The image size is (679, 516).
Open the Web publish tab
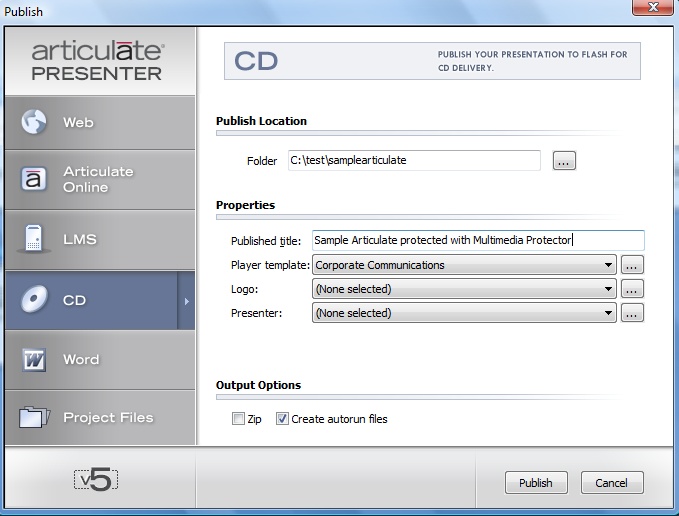100,123
